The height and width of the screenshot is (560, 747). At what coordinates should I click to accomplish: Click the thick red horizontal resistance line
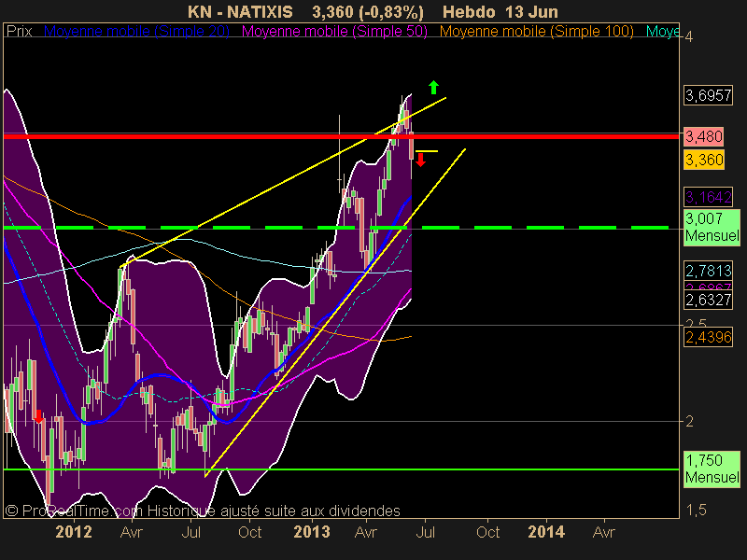coord(341,136)
